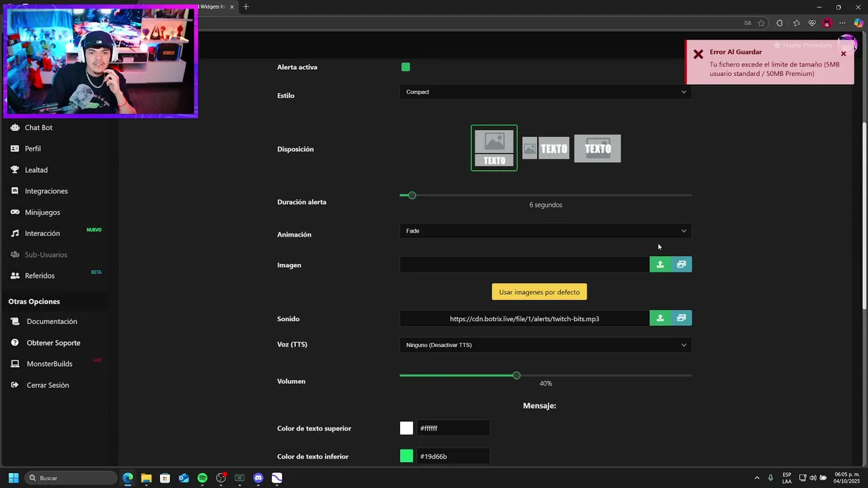Open the Edge profile avatar
The height and width of the screenshot is (488, 868).
(827, 23)
